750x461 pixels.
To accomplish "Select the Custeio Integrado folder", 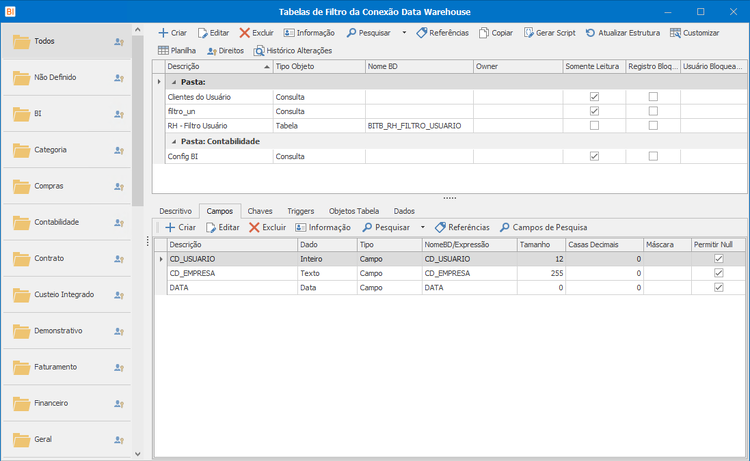I will click(66, 295).
